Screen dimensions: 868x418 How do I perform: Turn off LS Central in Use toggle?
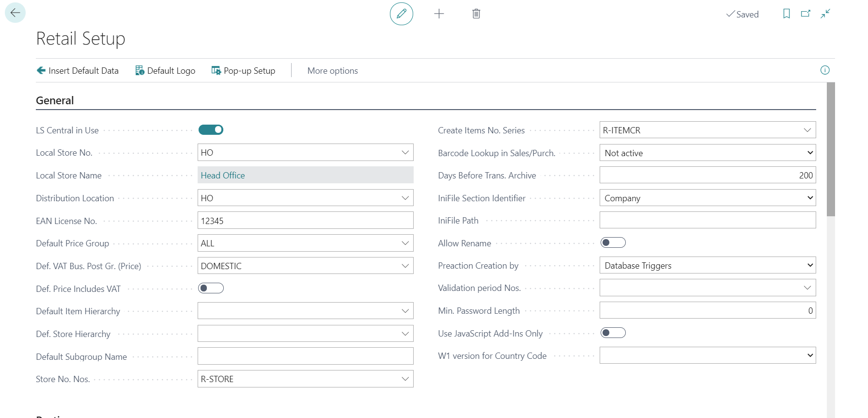[x=211, y=130]
